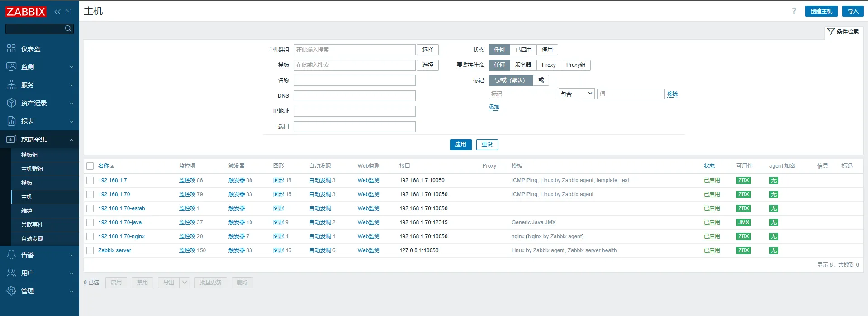This screenshot has width=868, height=316.
Task: Select checkbox for 192.168.1.70-nginx
Action: pos(90,236)
